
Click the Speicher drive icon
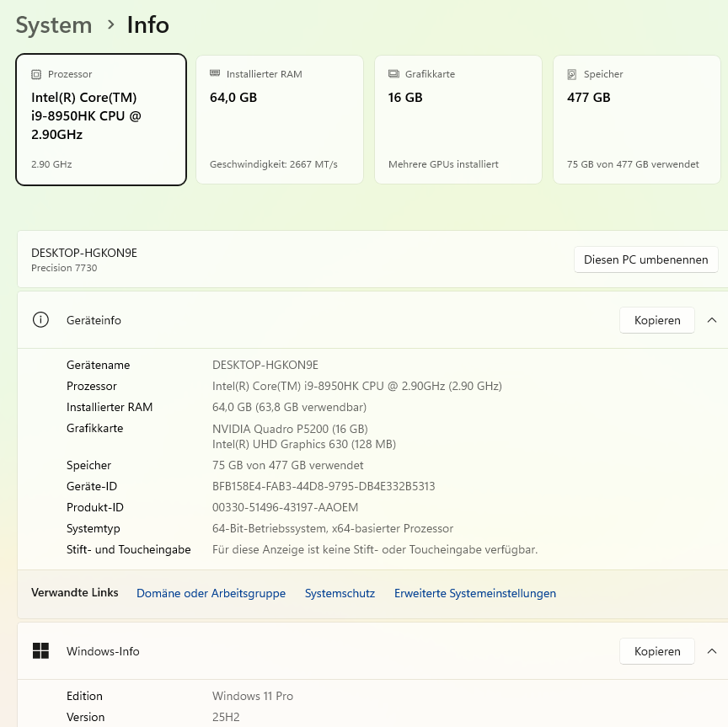coord(572,74)
